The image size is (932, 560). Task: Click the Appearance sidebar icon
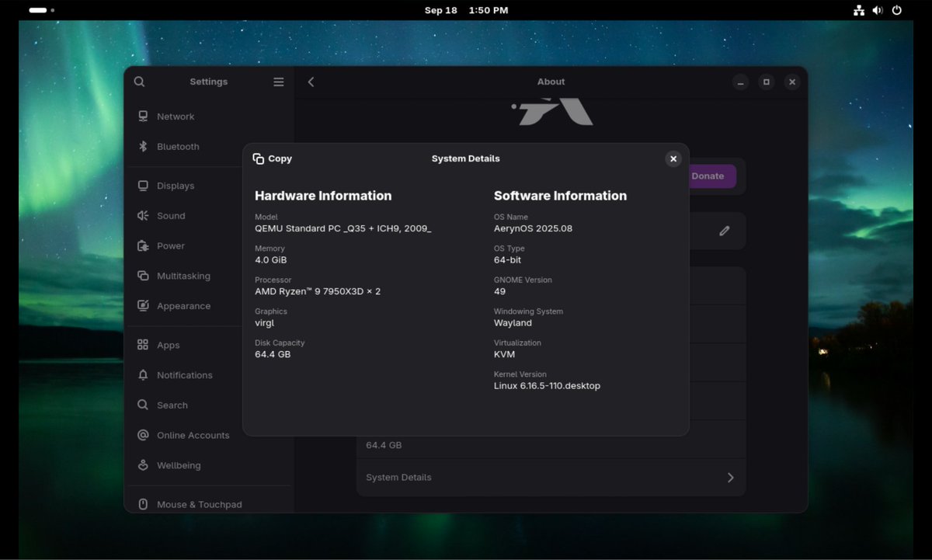[x=143, y=306]
